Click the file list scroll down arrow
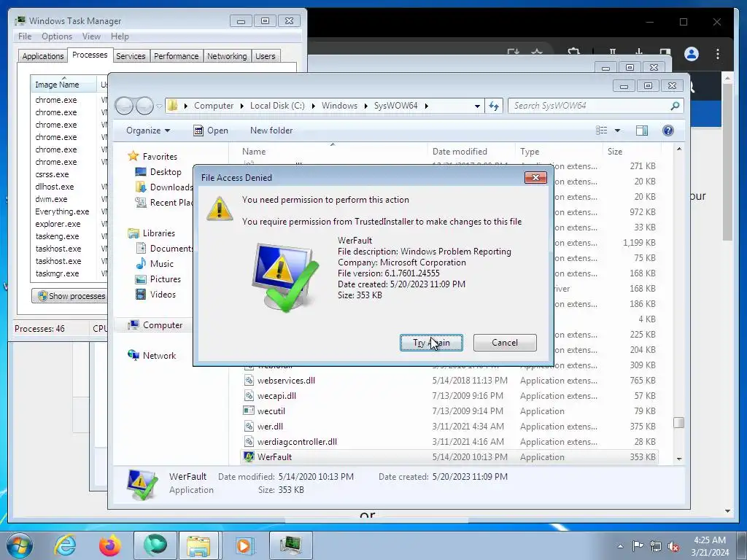This screenshot has height=560, width=747. [x=679, y=459]
